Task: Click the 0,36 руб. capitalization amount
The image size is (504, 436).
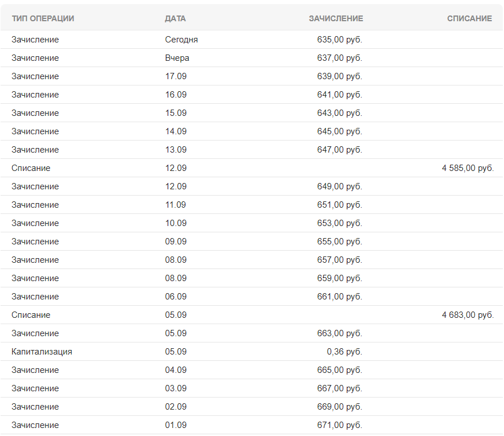Action: (x=344, y=352)
